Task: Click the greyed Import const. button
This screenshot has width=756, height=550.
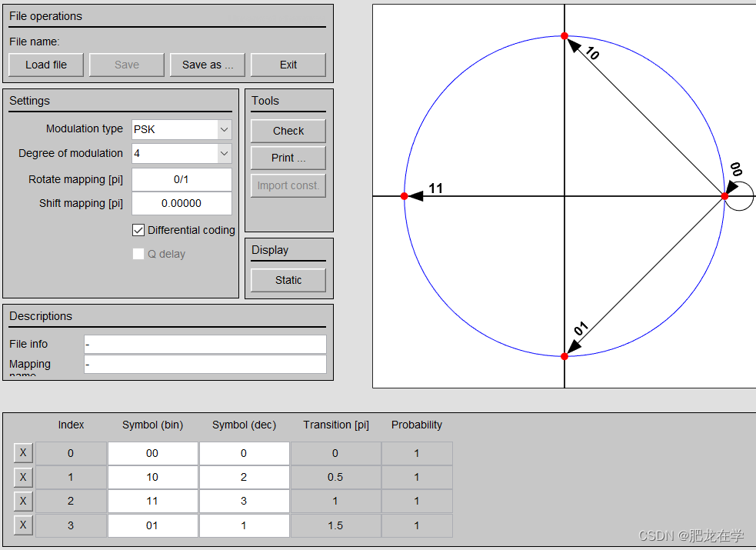Action: tap(288, 185)
